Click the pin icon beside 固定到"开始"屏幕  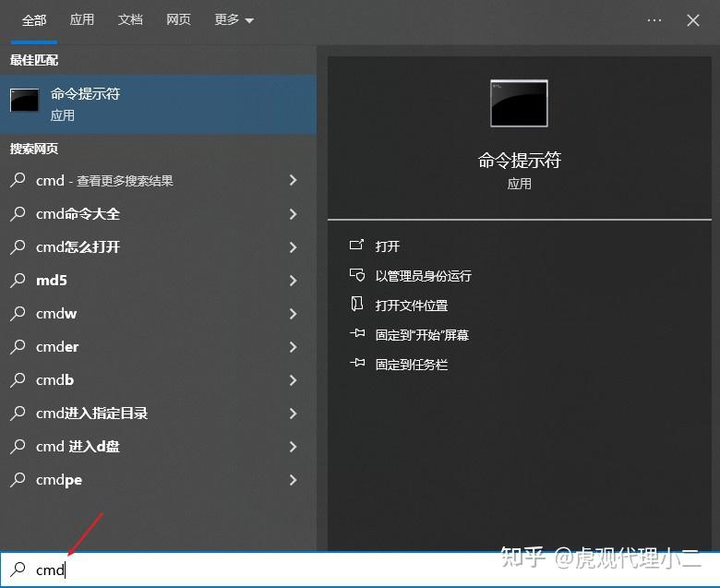click(x=357, y=333)
